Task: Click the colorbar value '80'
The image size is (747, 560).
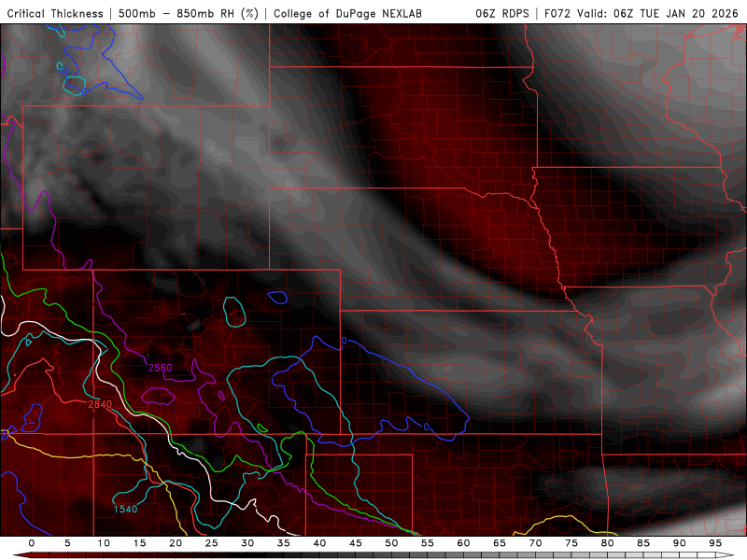Action: point(607,543)
